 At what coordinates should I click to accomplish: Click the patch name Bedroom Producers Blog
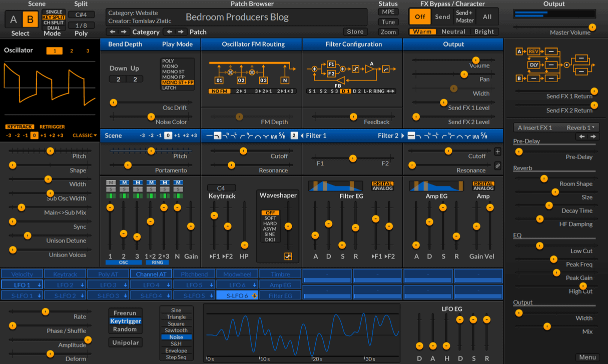pos(237,17)
